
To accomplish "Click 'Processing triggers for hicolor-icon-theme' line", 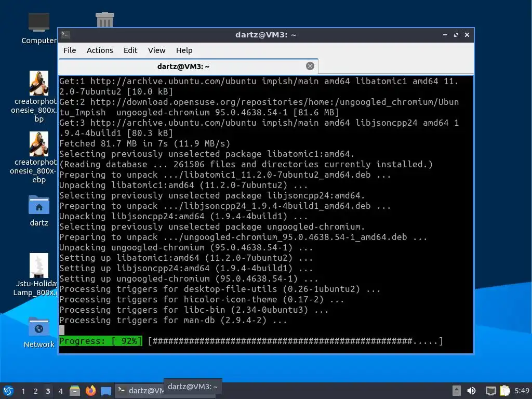I will (202, 300).
